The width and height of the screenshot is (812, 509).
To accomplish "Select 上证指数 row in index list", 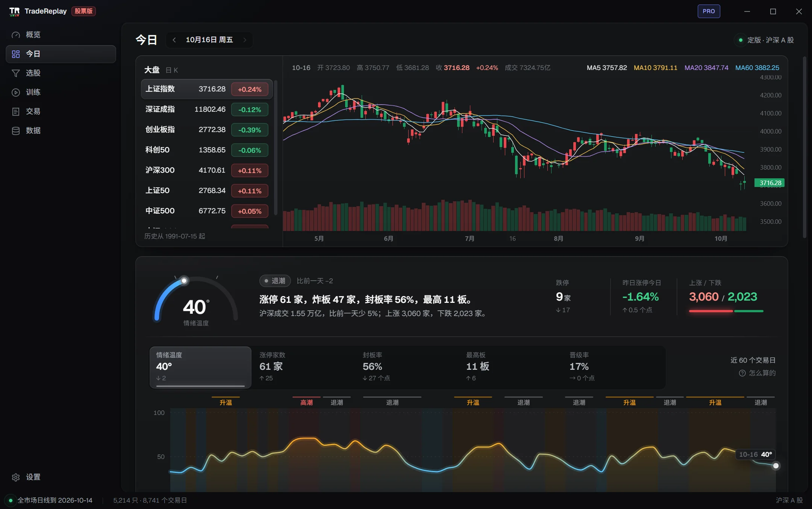I will [x=207, y=89].
